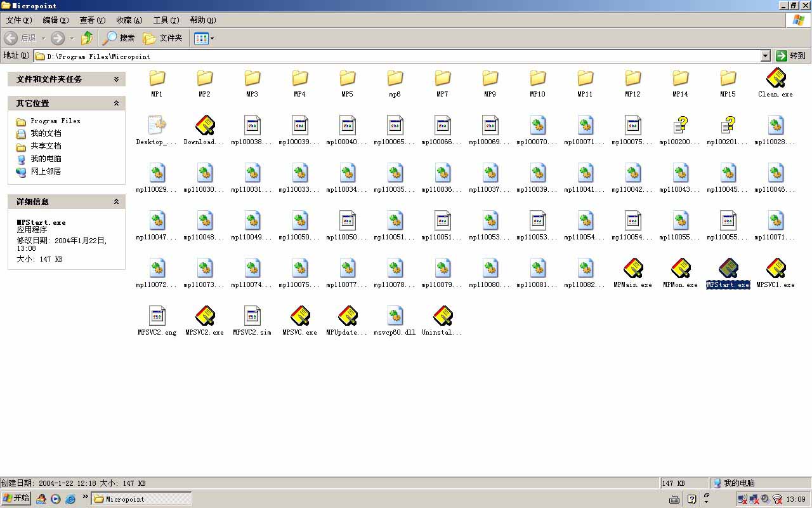Collapse the 其它位置 panel
The height and width of the screenshot is (508, 812).
[x=116, y=103]
